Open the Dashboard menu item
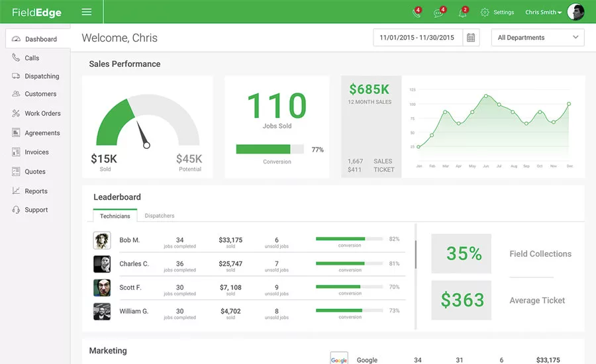Image resolution: width=596 pixels, height=364 pixels. 38,39
